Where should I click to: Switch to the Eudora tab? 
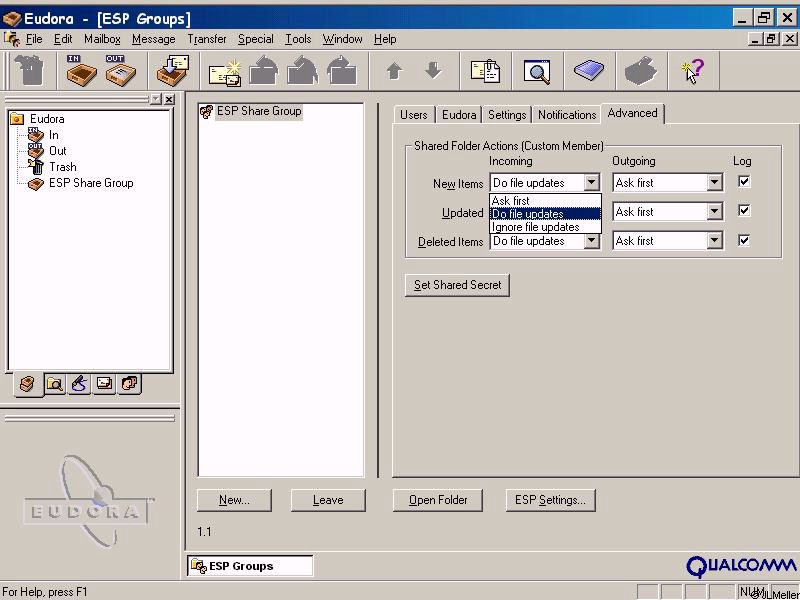(459, 115)
